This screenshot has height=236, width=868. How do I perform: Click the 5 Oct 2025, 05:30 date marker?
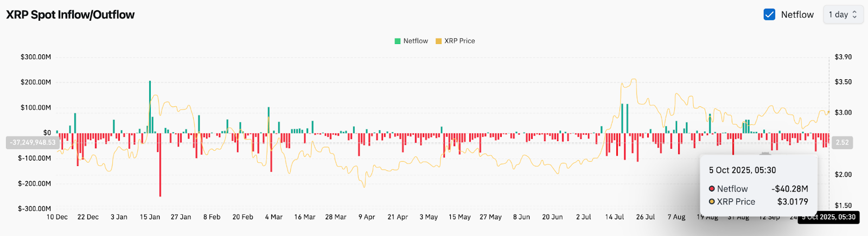coord(828,218)
